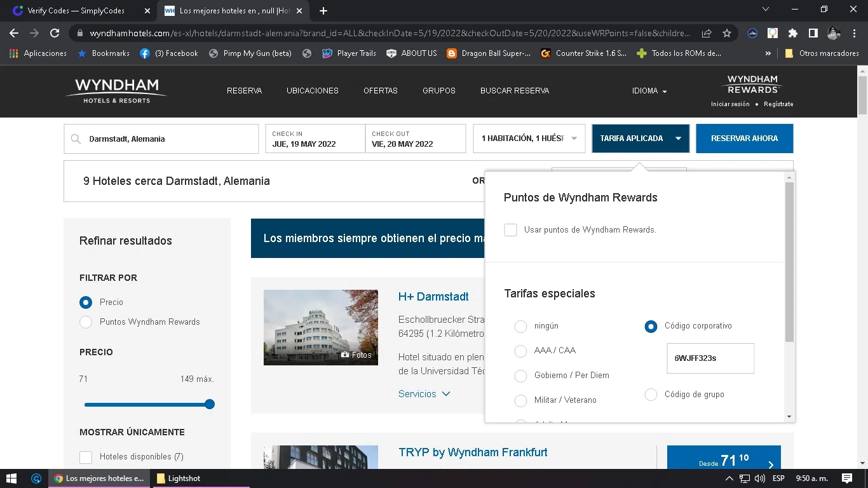Open the Facebook bookmark
This screenshot has width=868, height=488.
(x=169, y=53)
